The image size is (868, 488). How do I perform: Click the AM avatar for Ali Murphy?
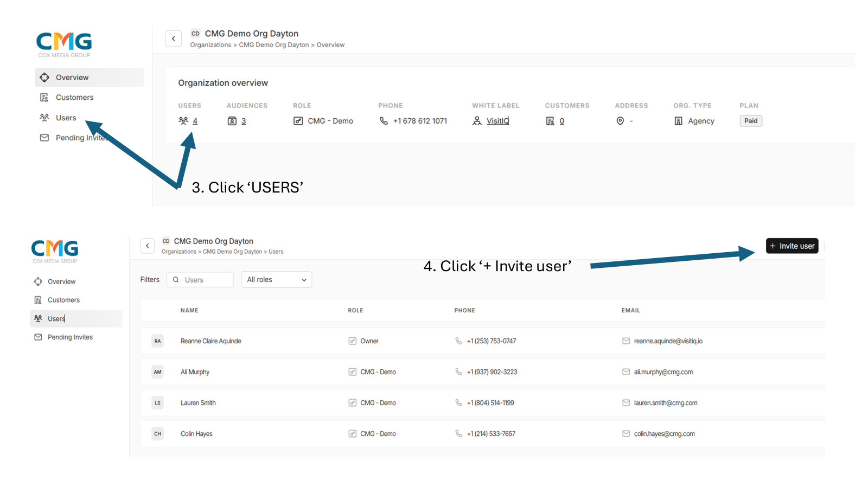pyautogui.click(x=158, y=372)
